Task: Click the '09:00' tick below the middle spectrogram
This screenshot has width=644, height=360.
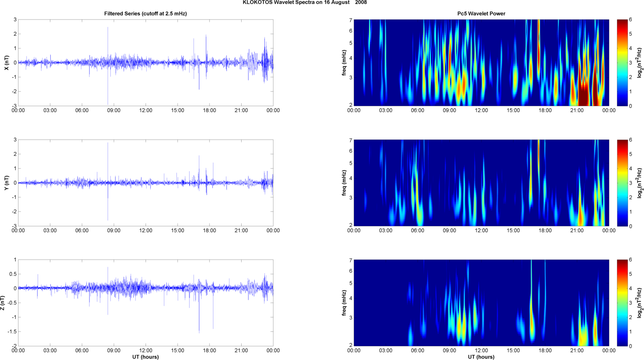Action: (x=449, y=231)
